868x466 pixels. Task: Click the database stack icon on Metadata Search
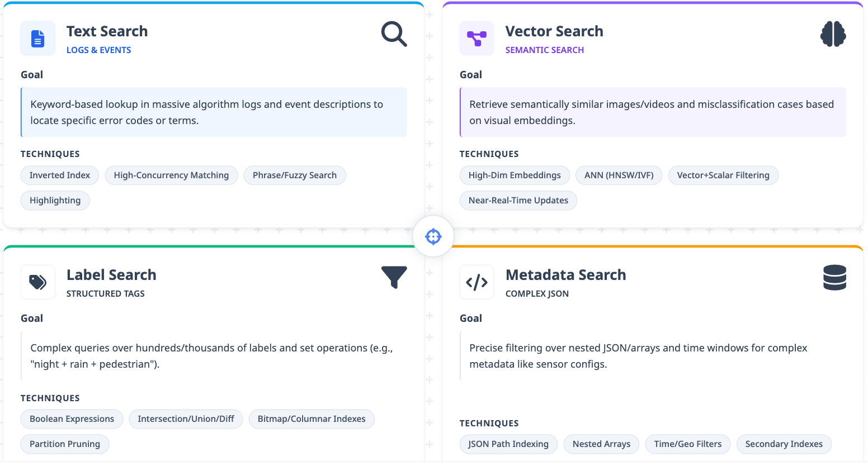pyautogui.click(x=834, y=278)
